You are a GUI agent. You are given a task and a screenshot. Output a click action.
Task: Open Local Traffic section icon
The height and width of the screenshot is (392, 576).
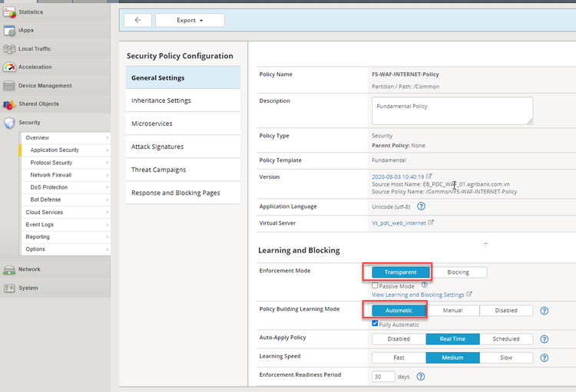[x=9, y=49]
